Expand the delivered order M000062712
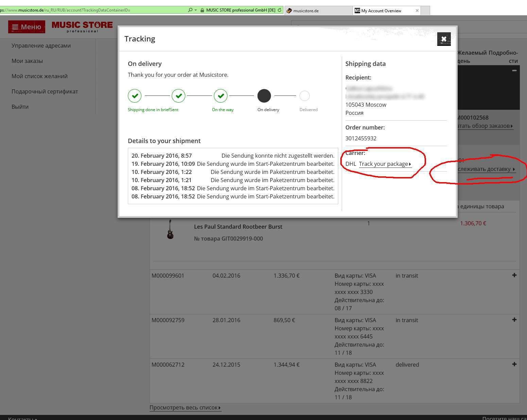Screen dimensions: 527x420 tap(514, 364)
